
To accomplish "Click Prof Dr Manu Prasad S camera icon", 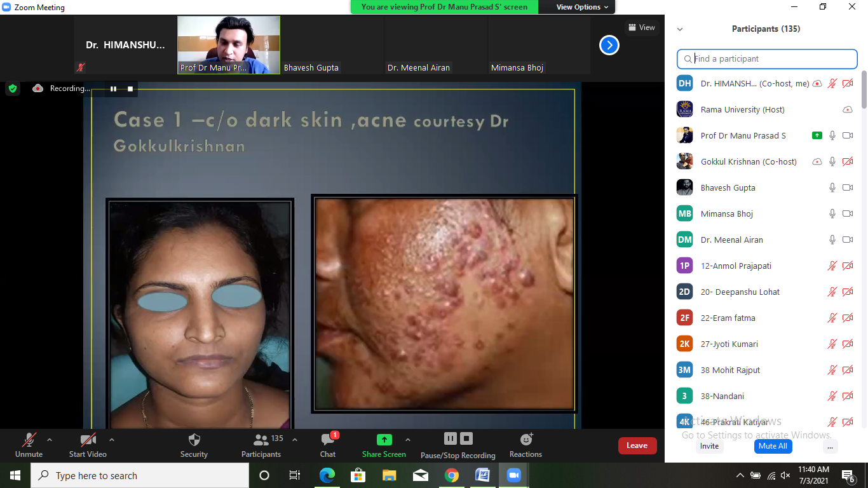I will (848, 135).
